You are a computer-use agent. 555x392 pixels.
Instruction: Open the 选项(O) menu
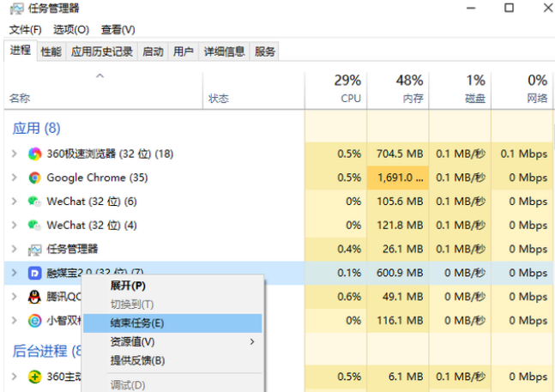71,30
